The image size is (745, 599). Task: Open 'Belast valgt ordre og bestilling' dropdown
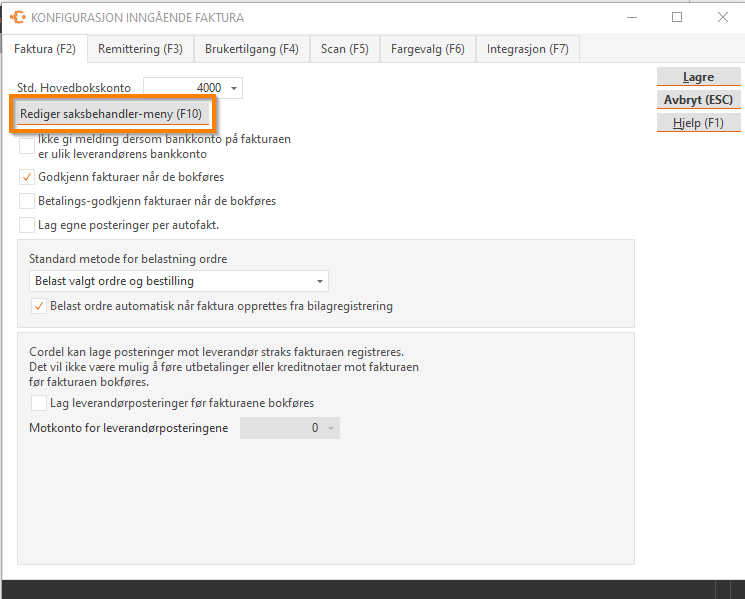click(179, 281)
